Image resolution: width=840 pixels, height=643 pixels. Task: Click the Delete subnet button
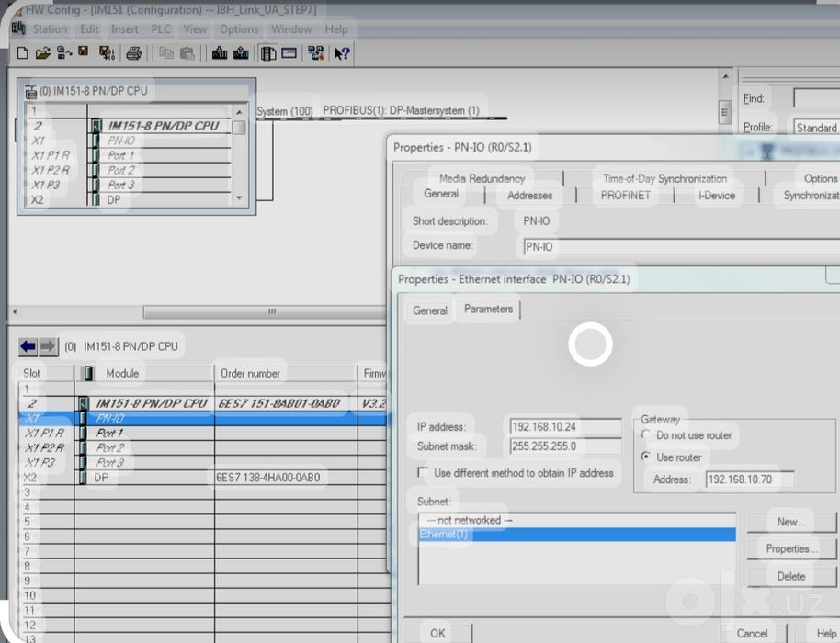(791, 577)
